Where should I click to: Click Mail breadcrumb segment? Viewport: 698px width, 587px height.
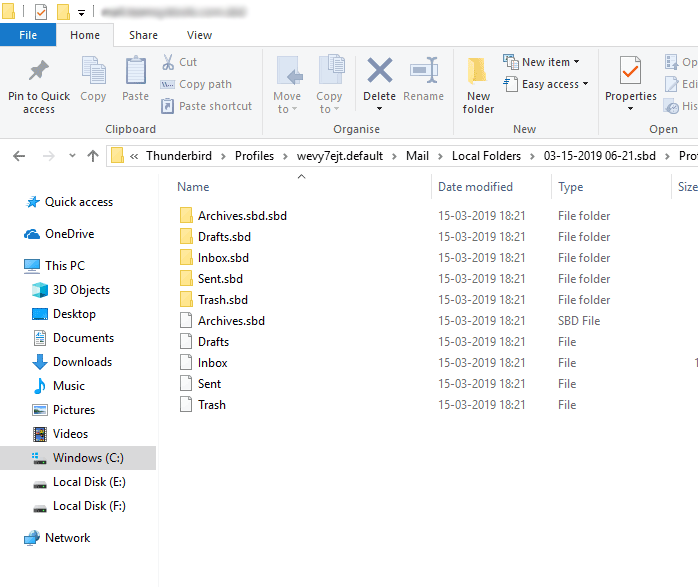[x=417, y=156]
